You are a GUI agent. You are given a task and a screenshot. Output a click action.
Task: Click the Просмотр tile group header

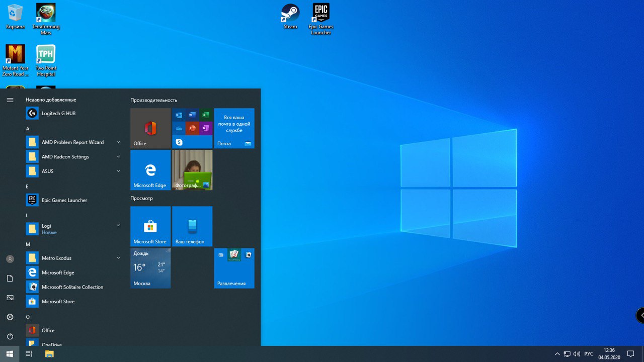point(141,198)
